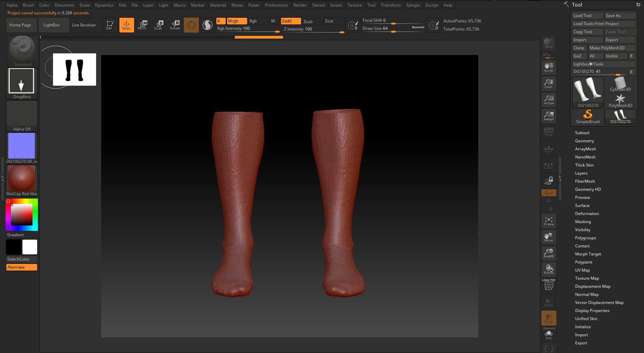
Task: Enable Zsub mode
Action: tap(312, 21)
